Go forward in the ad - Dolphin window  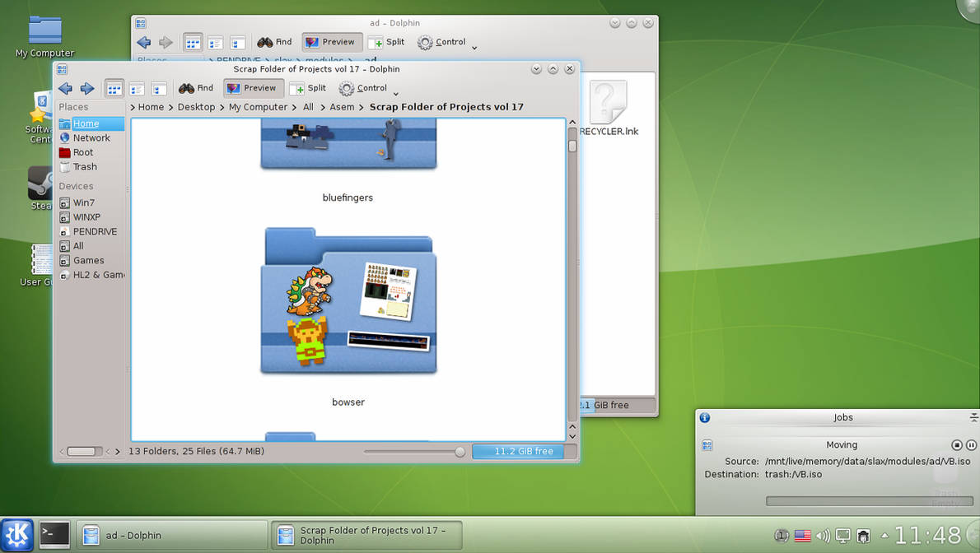pyautogui.click(x=166, y=42)
